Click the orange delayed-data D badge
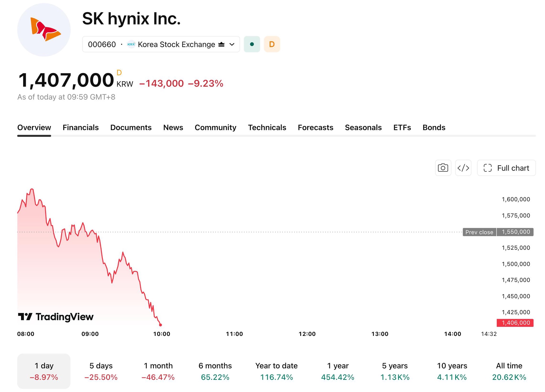Image resolution: width=545 pixels, height=392 pixels. tap(272, 44)
